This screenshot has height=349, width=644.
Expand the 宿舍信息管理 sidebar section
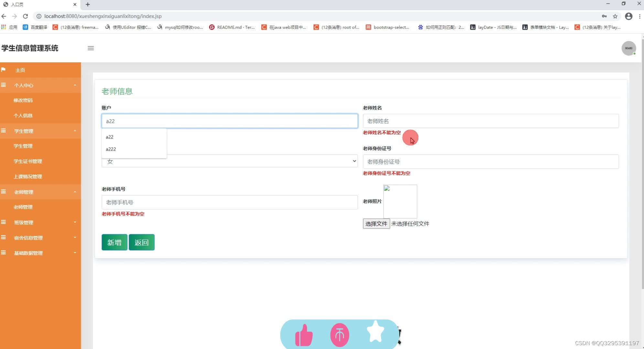[x=40, y=238]
